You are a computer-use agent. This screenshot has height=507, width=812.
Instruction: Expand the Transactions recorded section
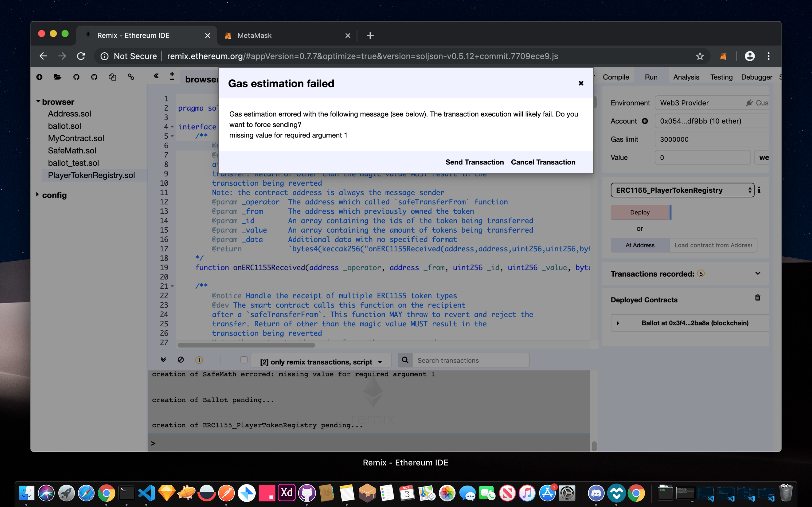click(757, 273)
